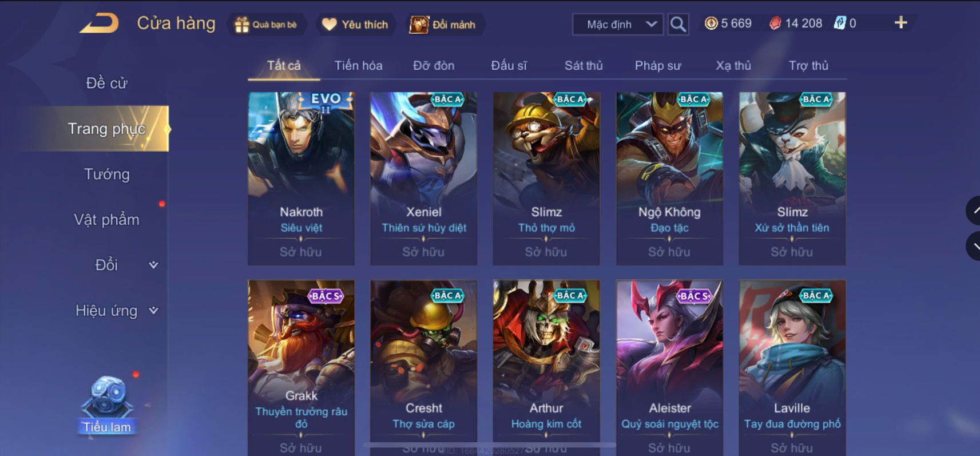The image size is (980, 456).
Task: Select the Pháp sư tab
Action: (658, 65)
